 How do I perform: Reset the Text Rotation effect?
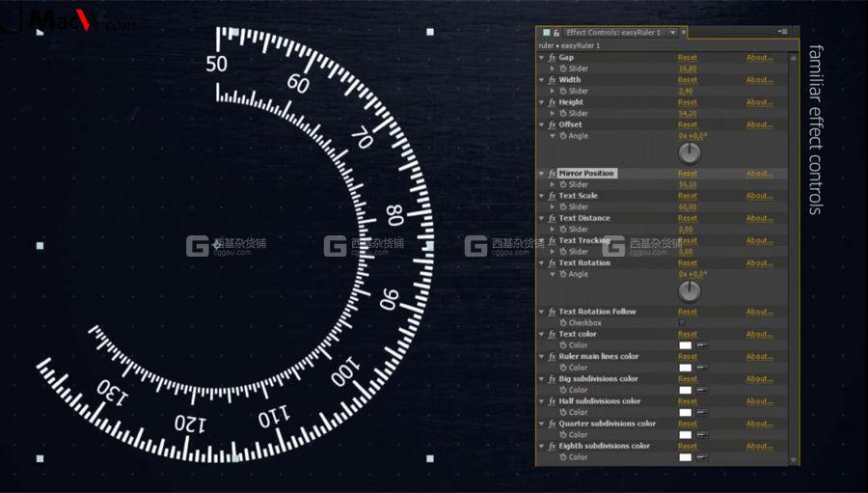point(688,263)
